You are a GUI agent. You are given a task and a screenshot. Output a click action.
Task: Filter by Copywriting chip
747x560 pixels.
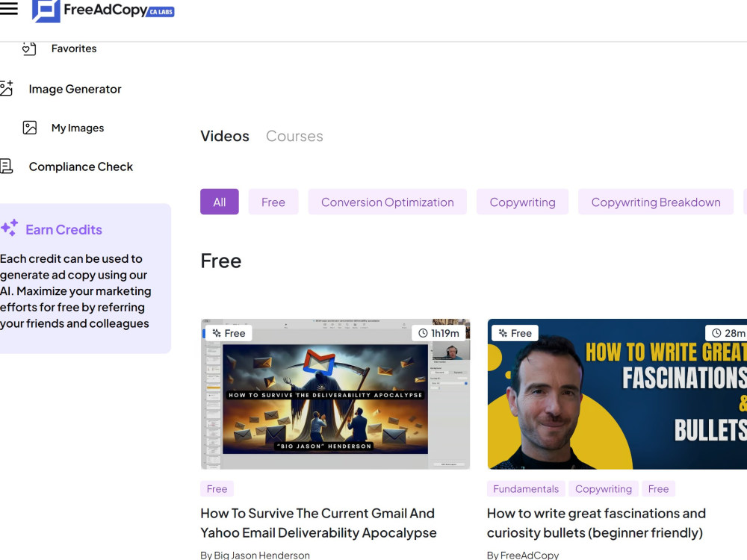[x=522, y=202]
